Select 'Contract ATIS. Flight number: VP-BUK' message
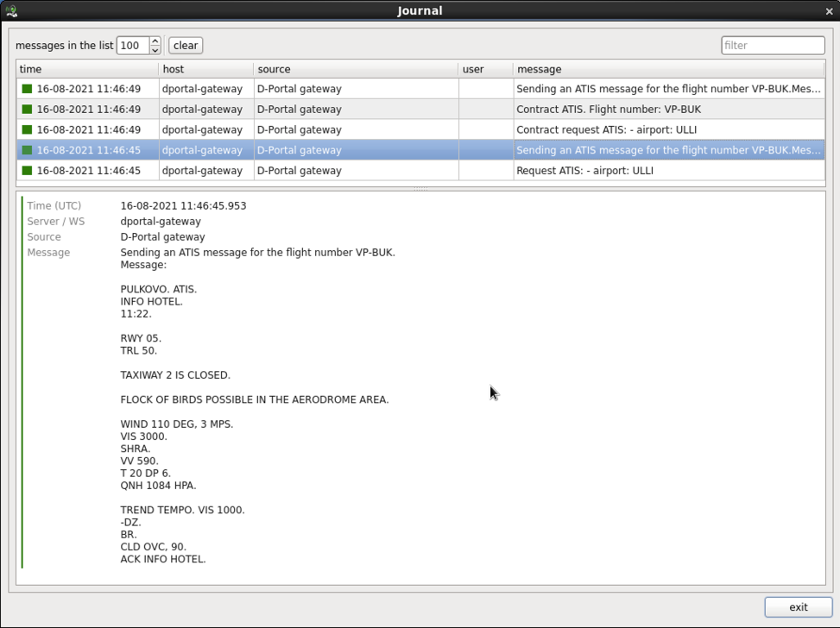The image size is (840, 628). 608,110
